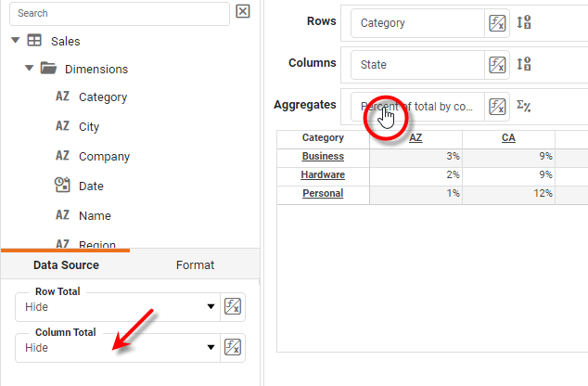
Task: Open formula editor for Columns field
Action: pos(497,65)
